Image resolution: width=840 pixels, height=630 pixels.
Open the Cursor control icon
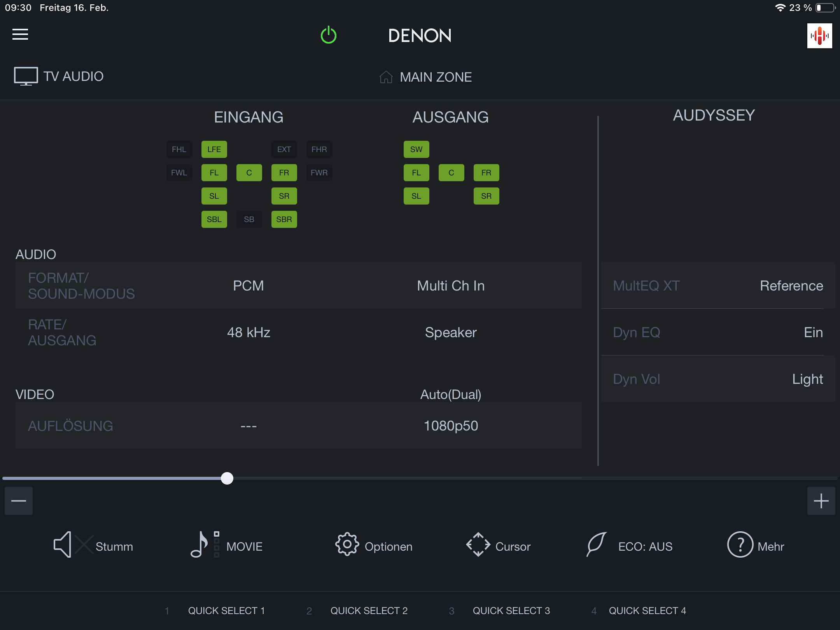coord(478,544)
